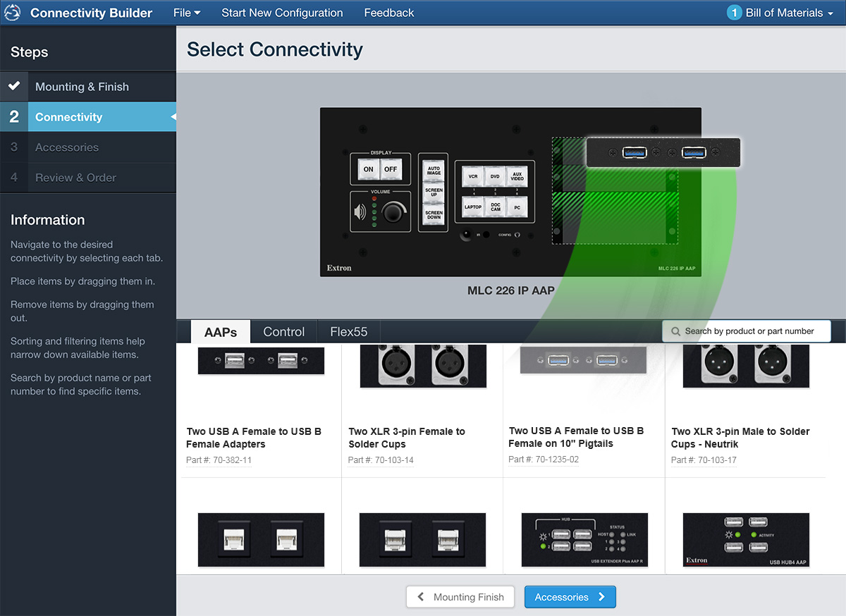The image size is (846, 616).
Task: Click Two XLR 3-pin Male to Solder Cups - Neutrik title
Action: tap(740, 438)
